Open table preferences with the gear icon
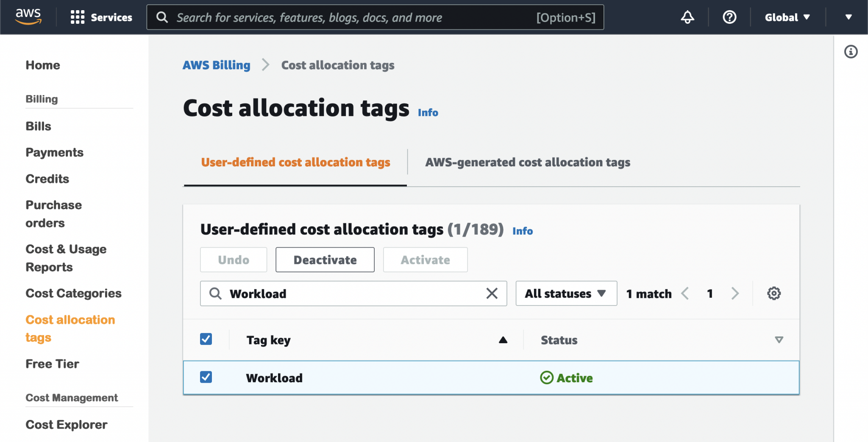 click(774, 293)
